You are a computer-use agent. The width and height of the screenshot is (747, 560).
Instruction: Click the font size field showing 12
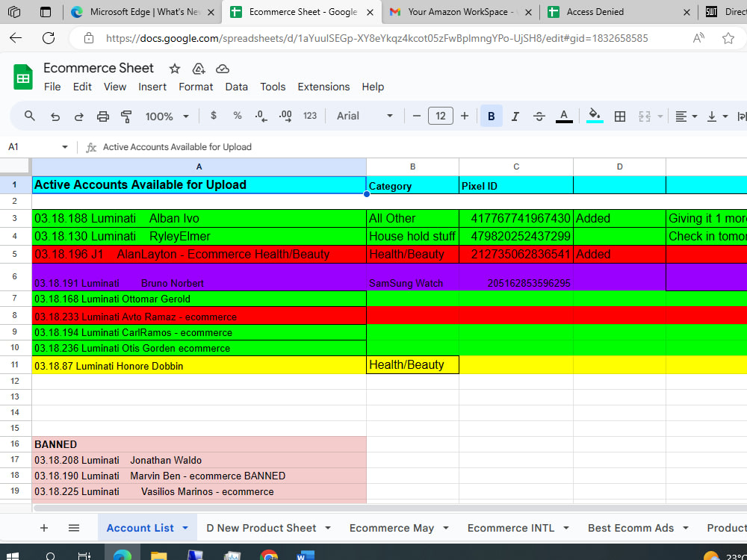tap(440, 116)
